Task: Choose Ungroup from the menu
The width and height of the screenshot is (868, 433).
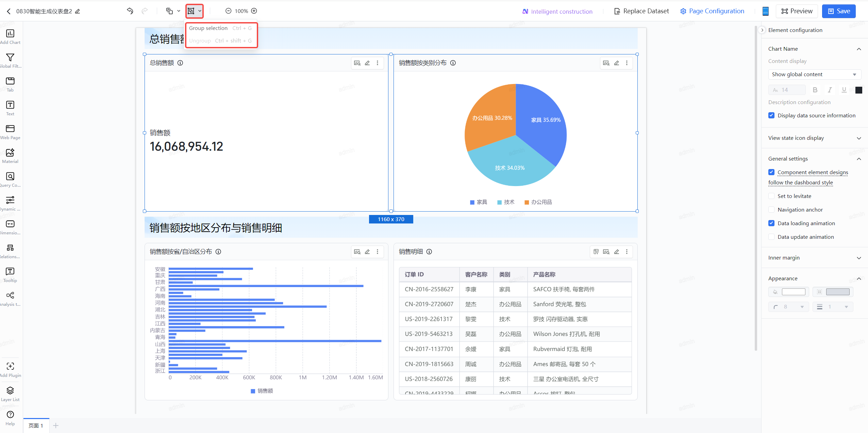Action: point(221,41)
